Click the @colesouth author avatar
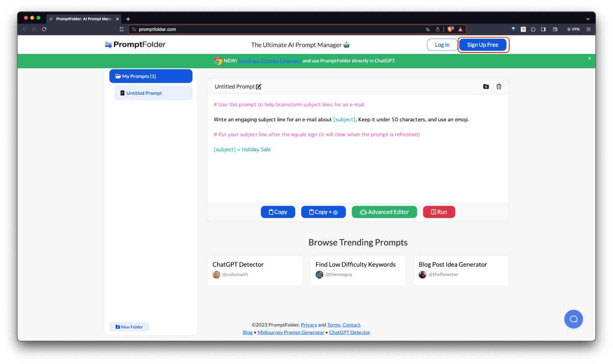613x364 pixels. coord(216,275)
